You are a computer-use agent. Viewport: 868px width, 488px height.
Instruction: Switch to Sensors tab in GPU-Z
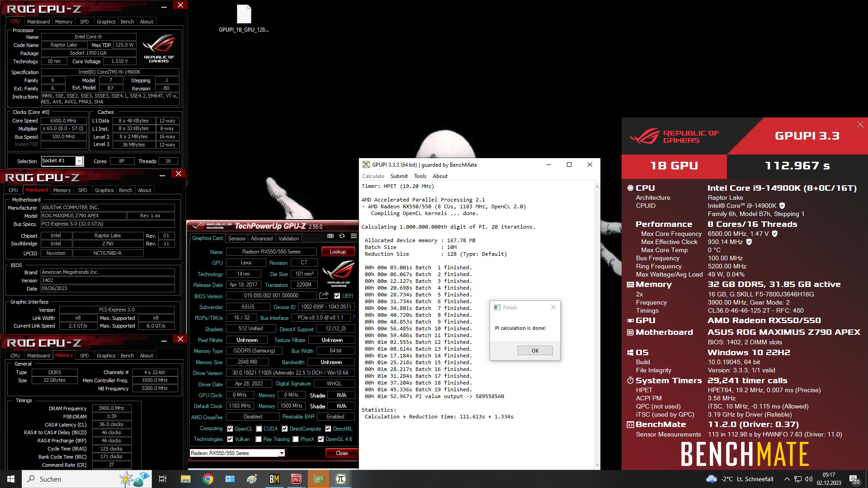tap(236, 239)
